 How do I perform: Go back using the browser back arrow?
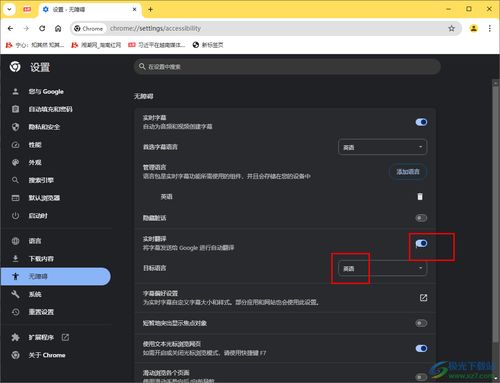10,29
